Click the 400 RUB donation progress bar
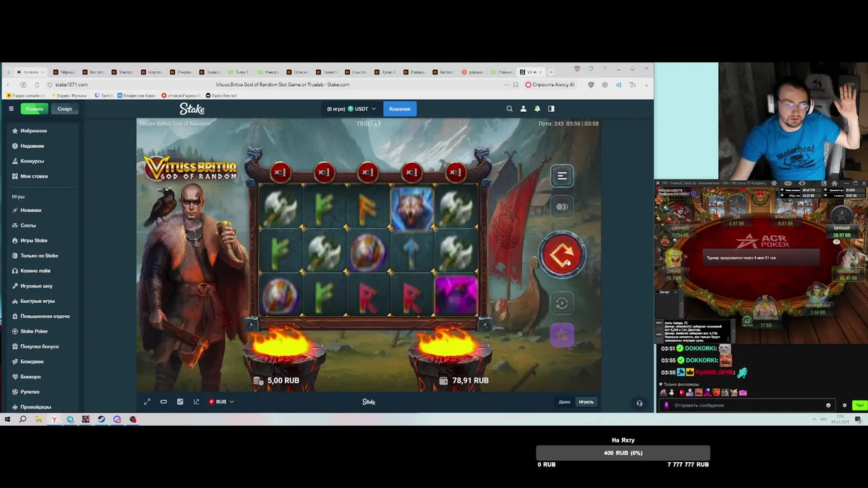Viewport: 868px width, 488px height. (623, 453)
